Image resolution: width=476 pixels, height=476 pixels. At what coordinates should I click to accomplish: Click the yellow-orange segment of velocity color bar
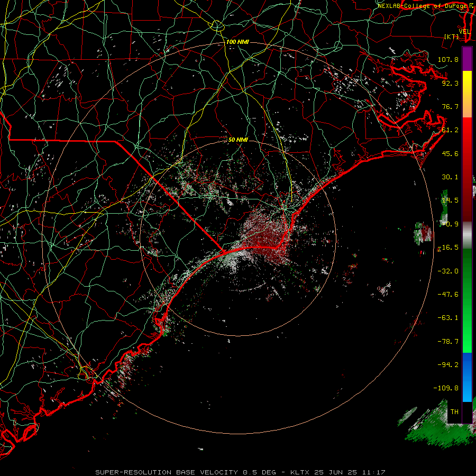pos(467,94)
